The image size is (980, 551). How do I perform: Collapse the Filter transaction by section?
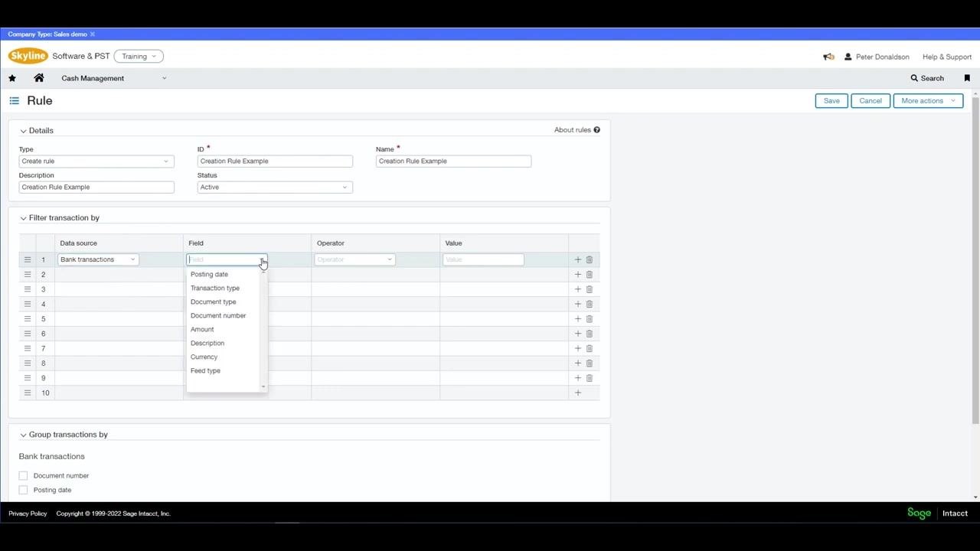coord(23,218)
